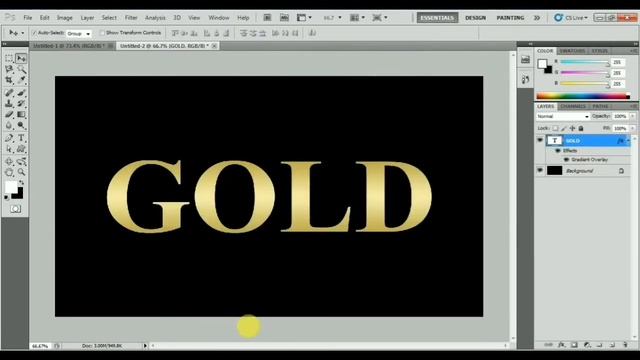Click the red channel slider

coord(584,62)
